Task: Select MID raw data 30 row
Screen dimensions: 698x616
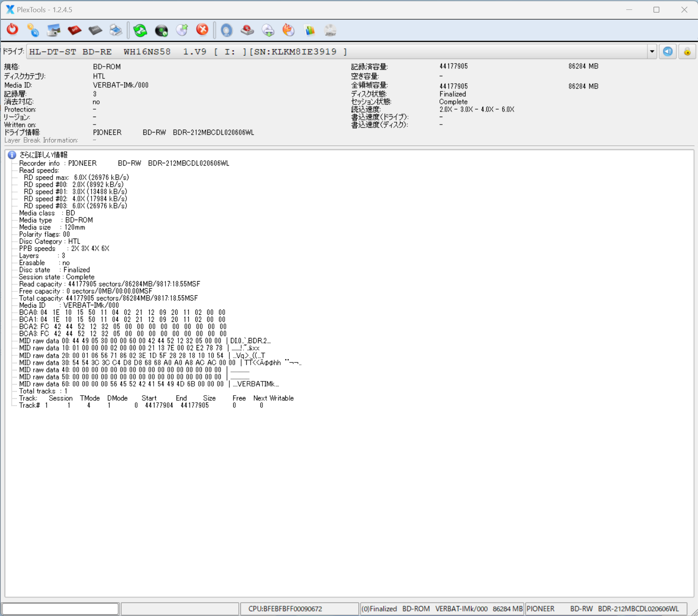Action: pos(160,362)
